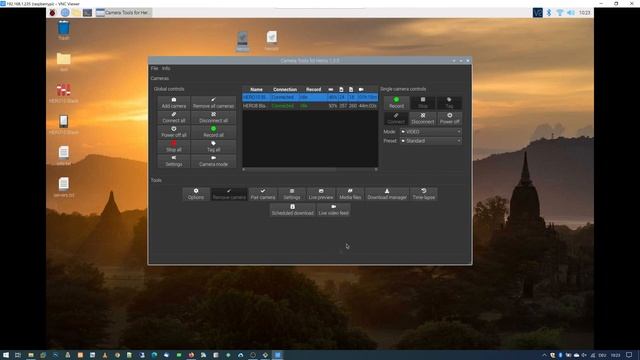Viewport: 640px width, 360px height.
Task: Click Tag in Single camera controls
Action: point(449,103)
